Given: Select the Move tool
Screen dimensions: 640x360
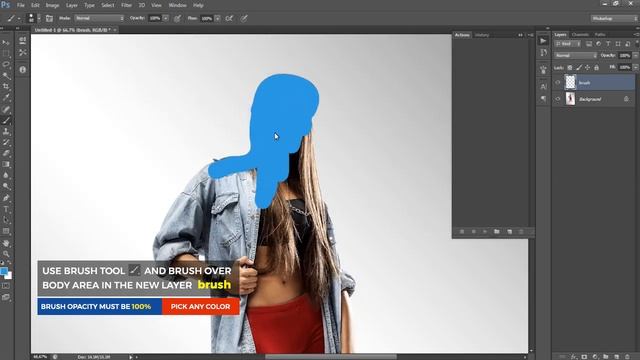Looking at the screenshot, I should coord(6,42).
